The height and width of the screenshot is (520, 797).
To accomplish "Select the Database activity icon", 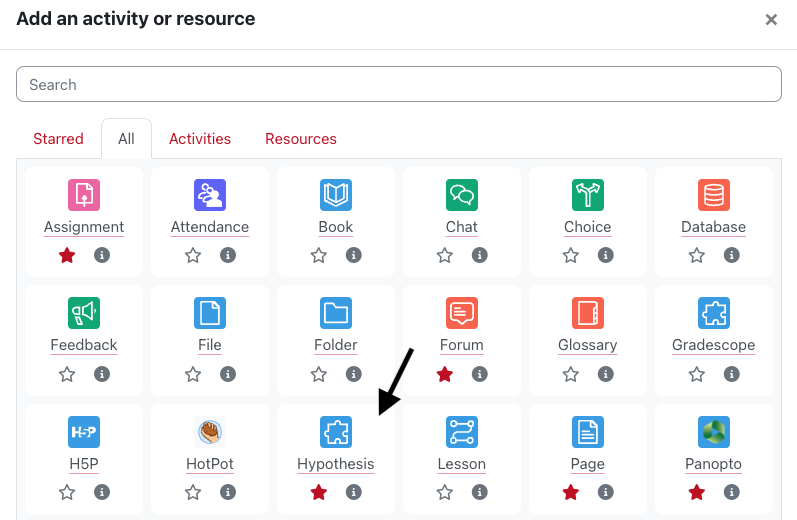I will pos(714,194).
